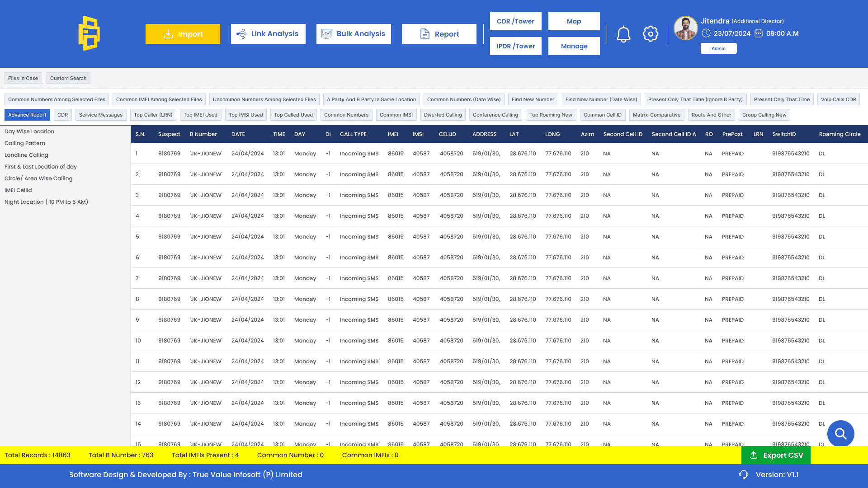Export the table as CSV
The width and height of the screenshot is (868, 488).
(x=776, y=455)
